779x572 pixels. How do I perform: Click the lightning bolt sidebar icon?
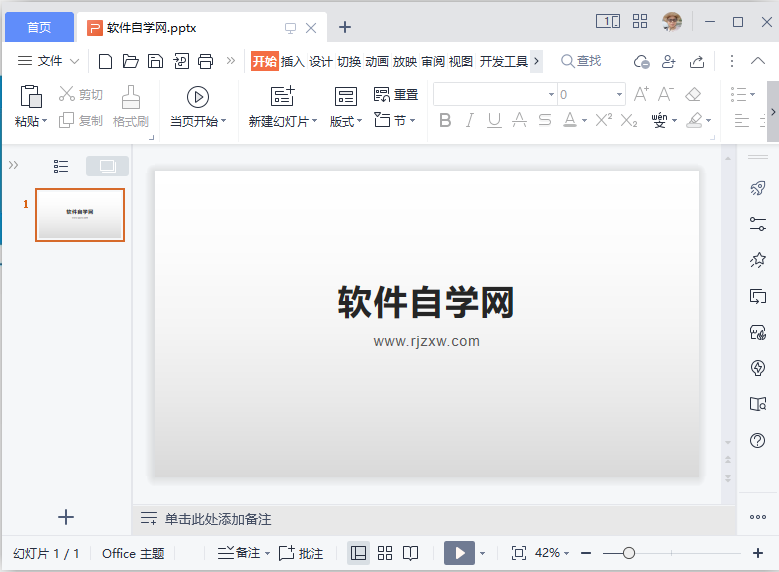(x=758, y=368)
